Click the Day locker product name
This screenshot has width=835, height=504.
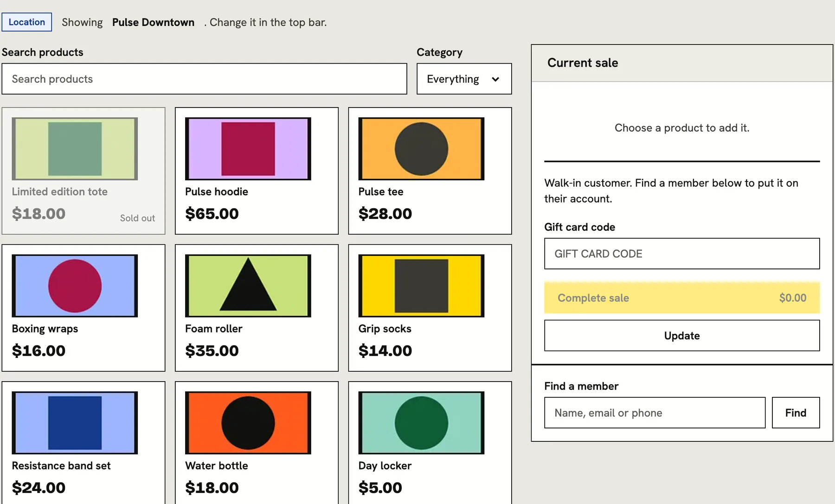[x=385, y=466]
